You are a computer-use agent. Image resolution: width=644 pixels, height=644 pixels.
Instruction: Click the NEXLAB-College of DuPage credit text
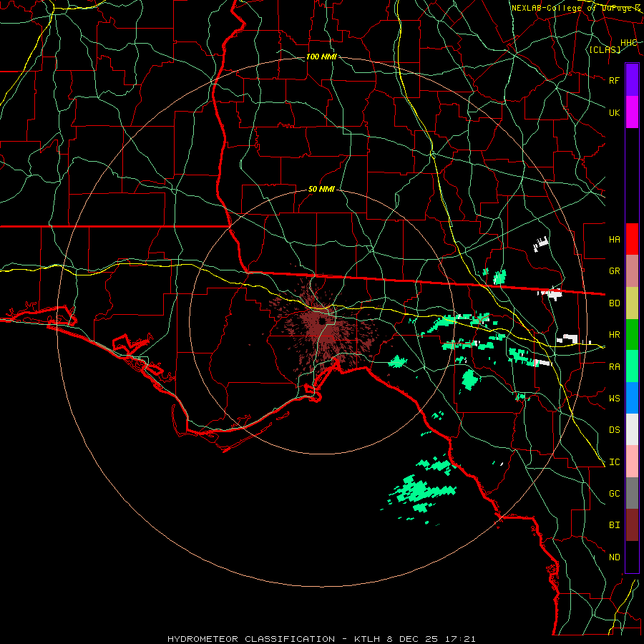[x=575, y=8]
